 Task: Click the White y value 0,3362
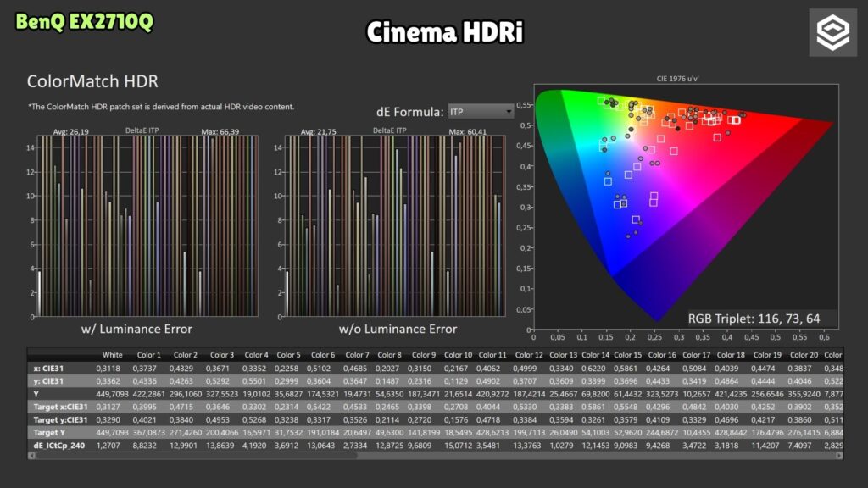(108, 380)
